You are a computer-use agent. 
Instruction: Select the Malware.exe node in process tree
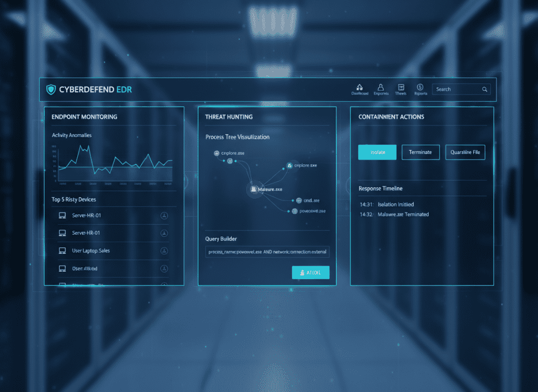(255, 189)
